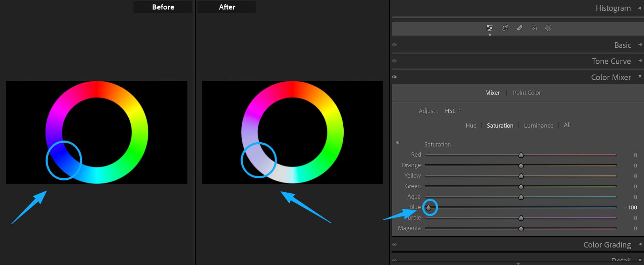Open the Adjust HSL dropdown
Screen dimensions: 644x265
pyautogui.click(x=452, y=111)
